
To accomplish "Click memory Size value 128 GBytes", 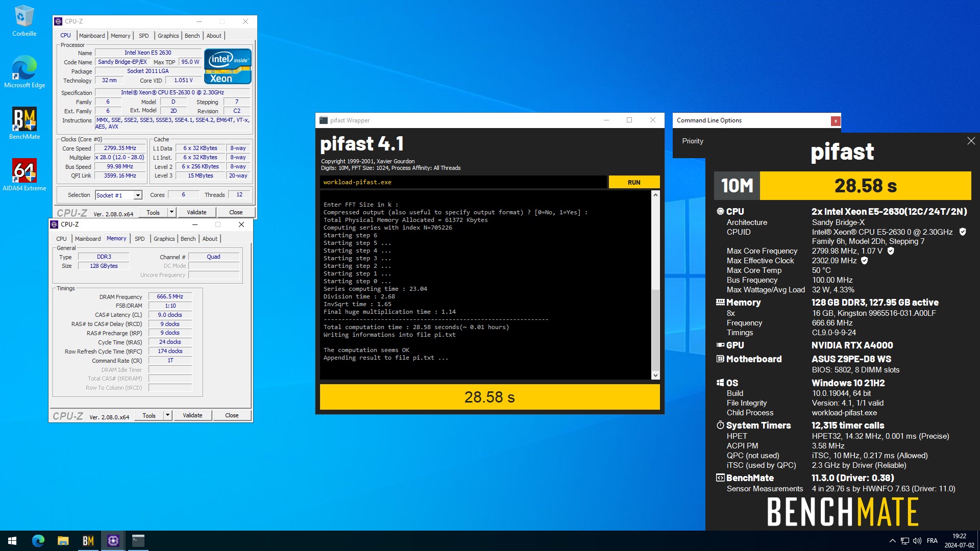I will tap(104, 266).
